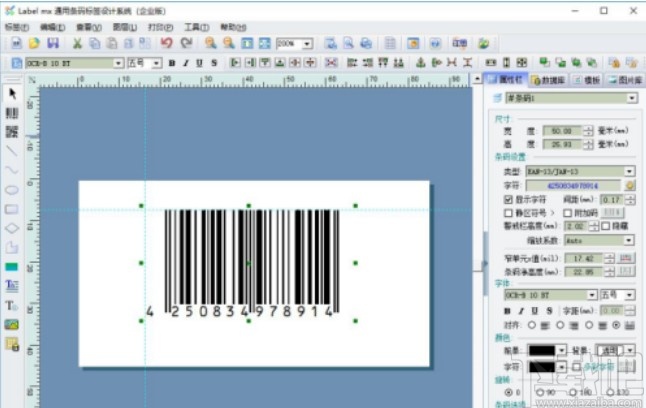Select the 1D barcode tool
The width and height of the screenshot is (646, 408).
click(12, 113)
